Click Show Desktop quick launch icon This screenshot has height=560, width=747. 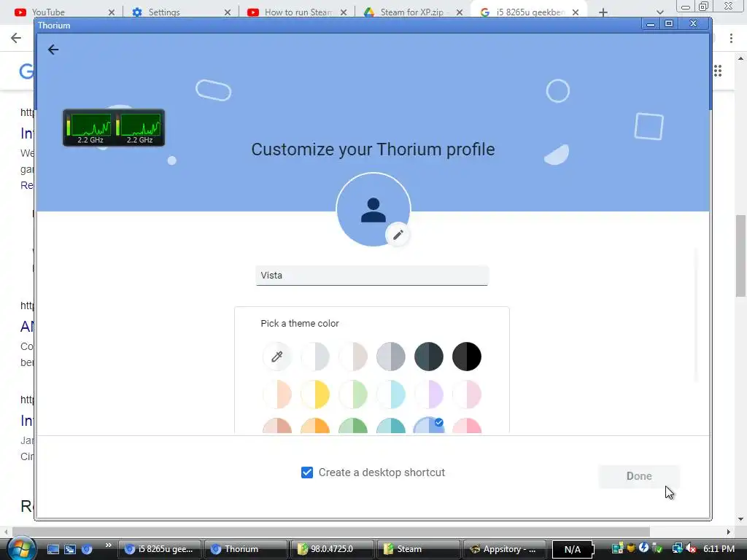53,549
